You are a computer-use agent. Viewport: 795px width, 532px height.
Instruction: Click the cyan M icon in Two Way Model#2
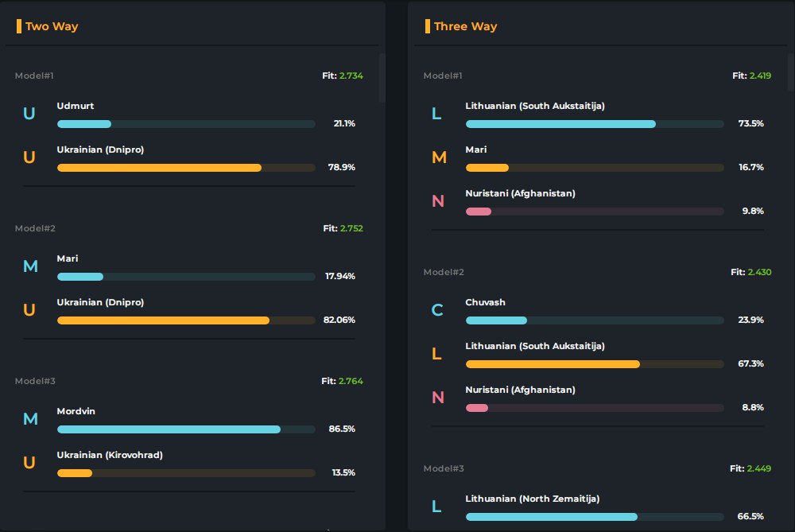tap(30, 266)
